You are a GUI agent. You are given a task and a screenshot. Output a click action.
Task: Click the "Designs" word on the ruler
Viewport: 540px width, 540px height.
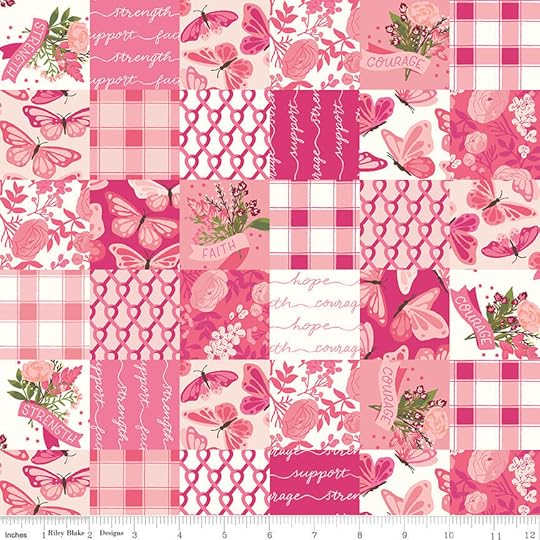tap(112, 533)
